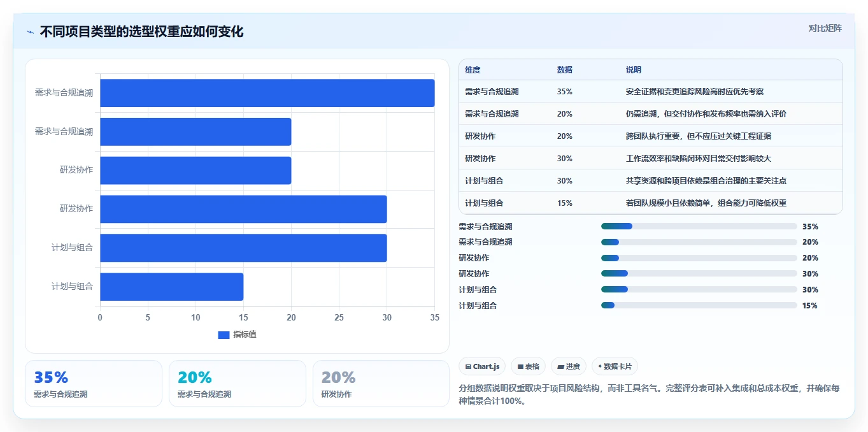Click the table's 35% data cell
Image resolution: width=868 pixels, height=432 pixels.
point(564,92)
